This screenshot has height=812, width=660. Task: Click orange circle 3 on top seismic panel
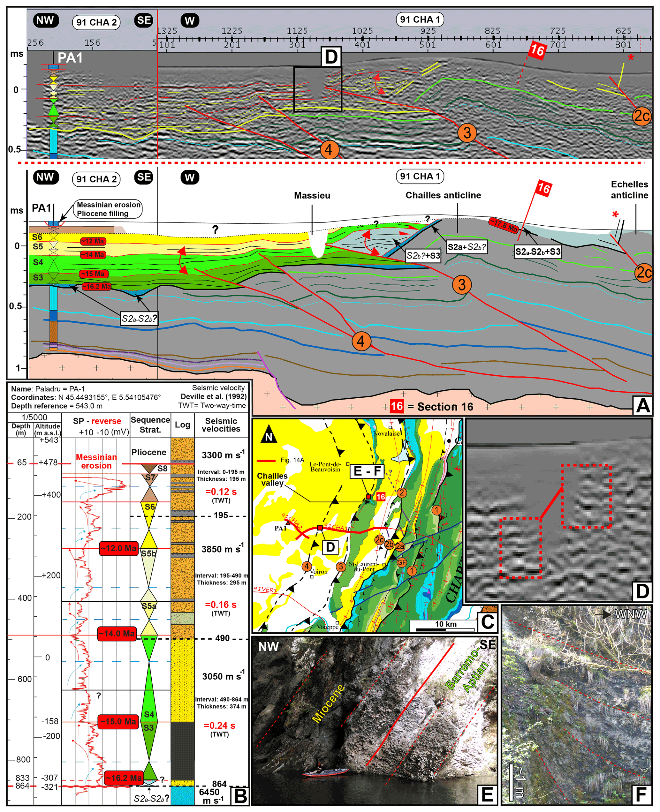(467, 132)
